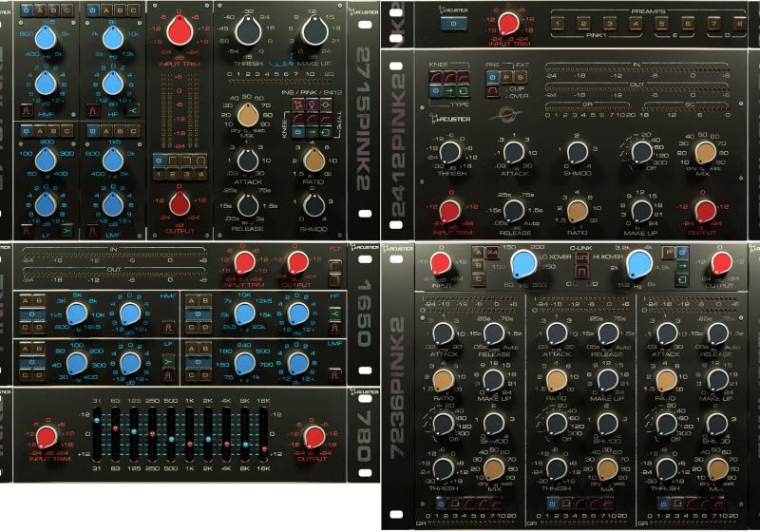
Task: Toggle the power button of 2715PINK2 HMF band
Action: point(27,10)
